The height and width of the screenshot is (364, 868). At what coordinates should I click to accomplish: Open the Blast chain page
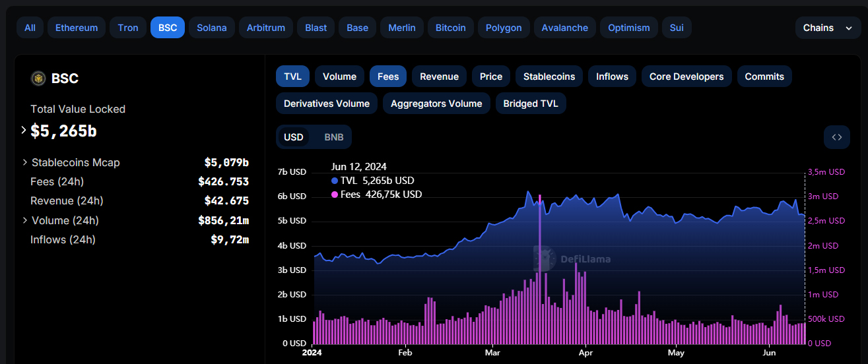click(316, 28)
